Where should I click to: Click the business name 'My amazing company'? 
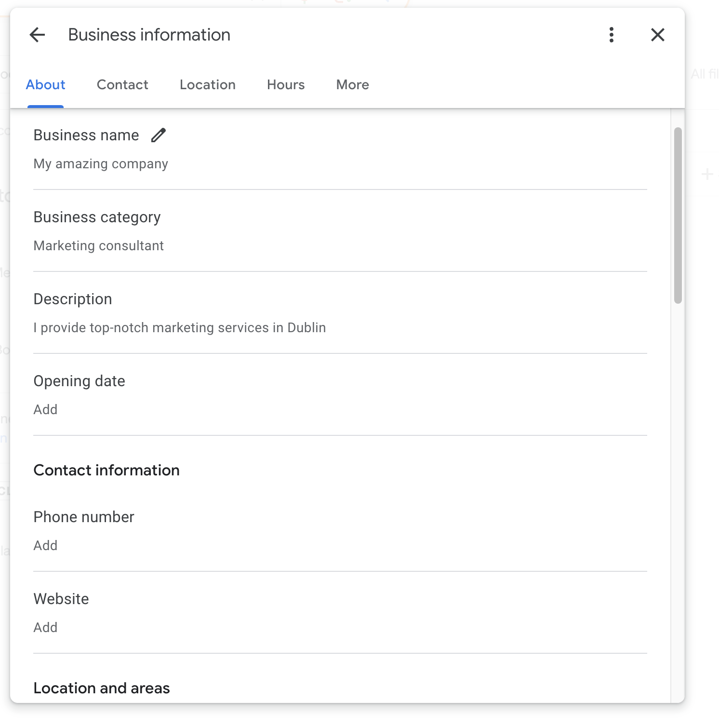[100, 163]
